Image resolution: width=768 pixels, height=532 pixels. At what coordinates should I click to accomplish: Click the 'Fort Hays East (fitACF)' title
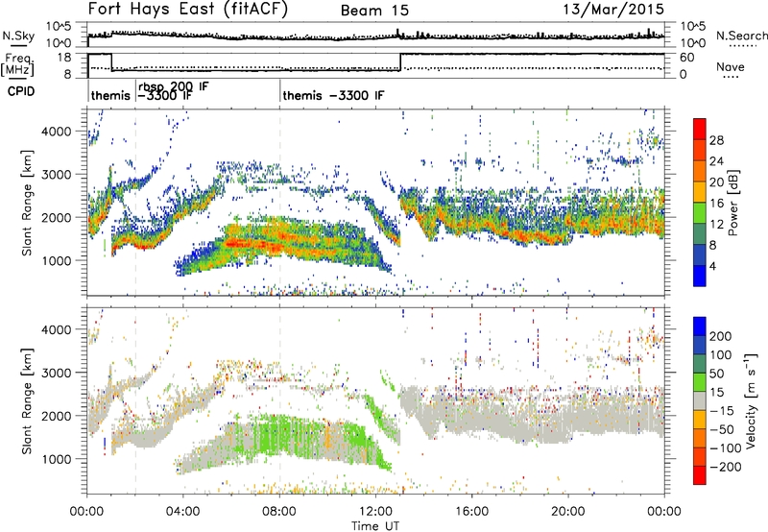[188, 10]
